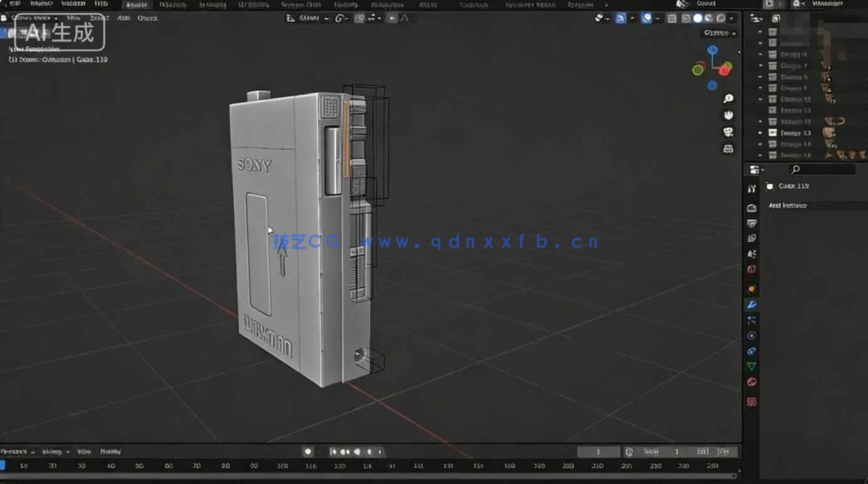The height and width of the screenshot is (484, 868).
Task: Click the camera view icon in the viewport sidebar
Action: pos(728,132)
